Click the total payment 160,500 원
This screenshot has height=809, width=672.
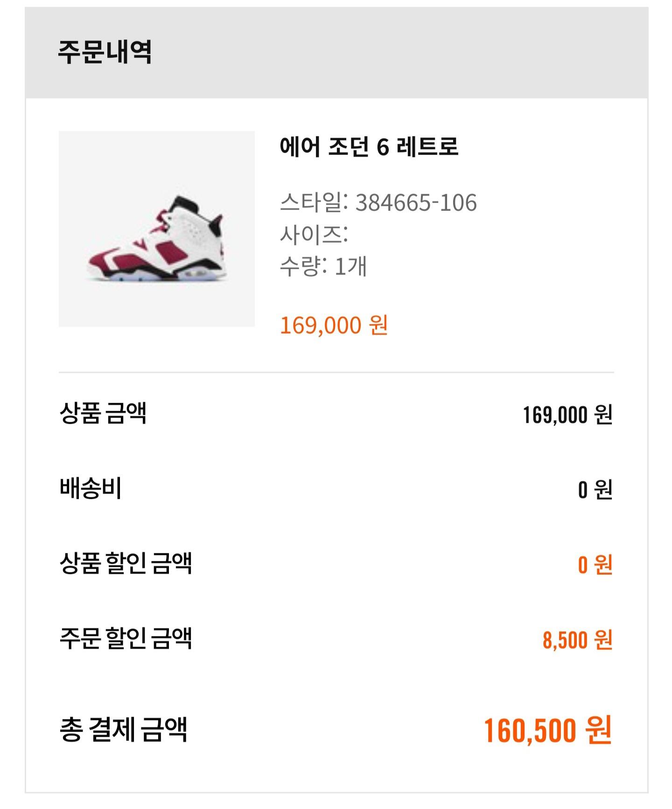(548, 731)
